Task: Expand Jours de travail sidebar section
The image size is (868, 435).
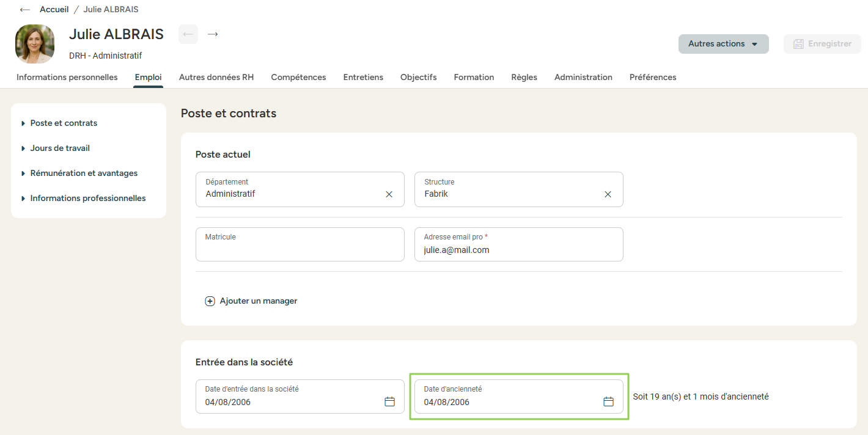Action: coord(60,148)
